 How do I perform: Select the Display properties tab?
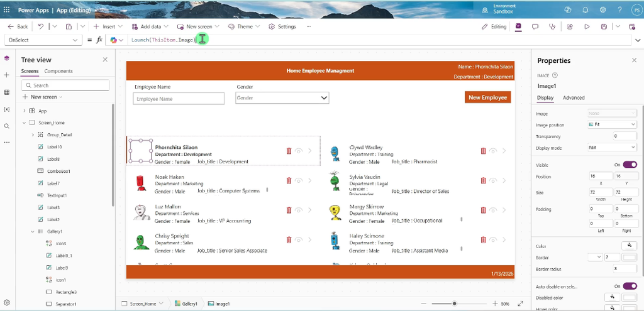[545, 97]
